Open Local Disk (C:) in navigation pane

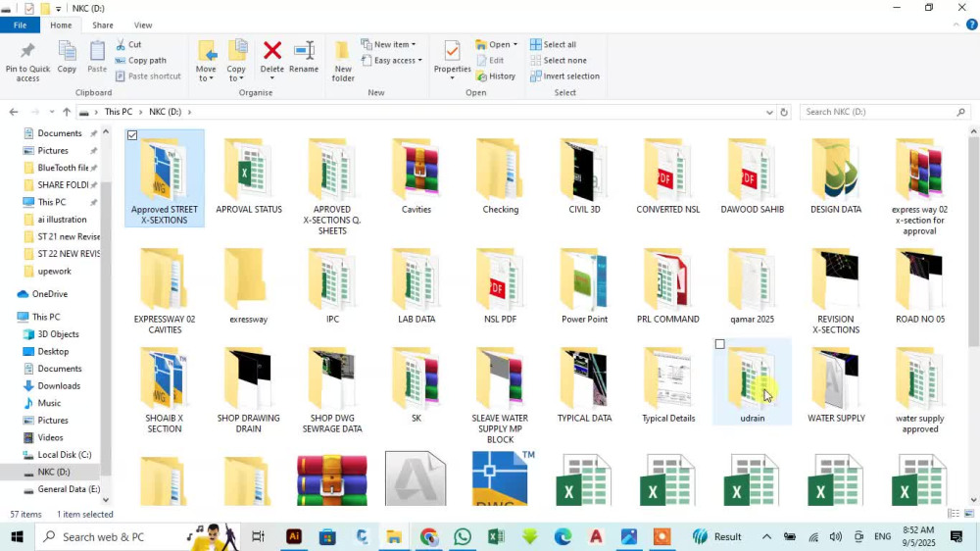pos(64,455)
